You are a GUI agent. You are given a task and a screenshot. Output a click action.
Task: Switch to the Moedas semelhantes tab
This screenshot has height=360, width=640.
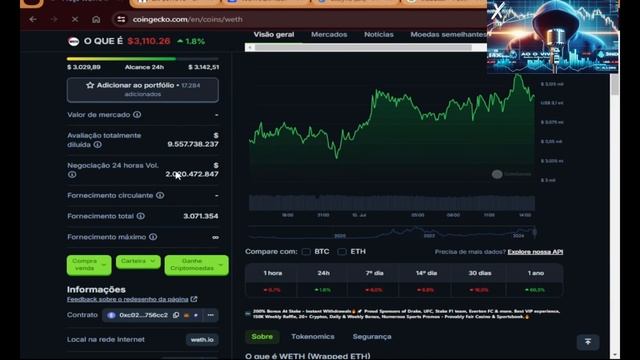click(x=448, y=35)
